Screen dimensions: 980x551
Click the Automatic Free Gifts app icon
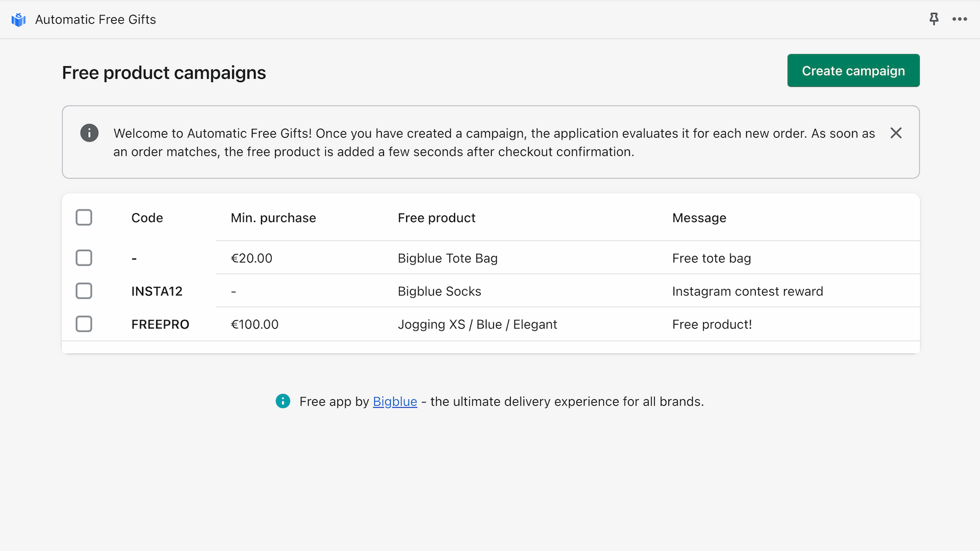click(18, 19)
